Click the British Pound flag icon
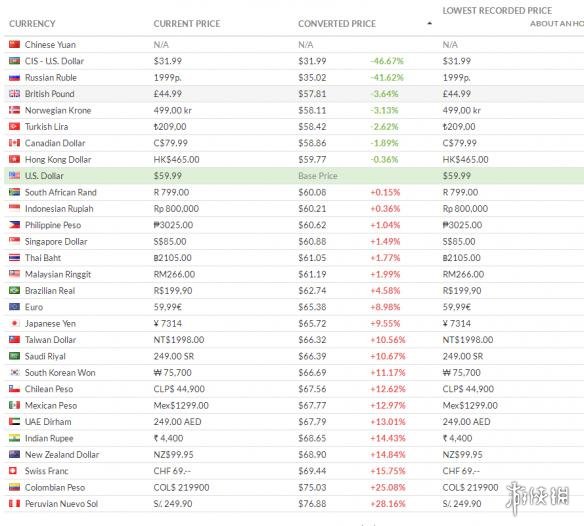 click(14, 94)
